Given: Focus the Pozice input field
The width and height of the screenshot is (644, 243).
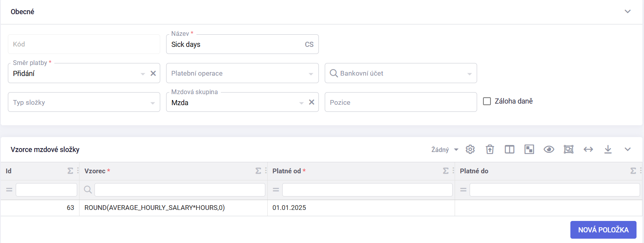Looking at the screenshot, I should tap(401, 102).
